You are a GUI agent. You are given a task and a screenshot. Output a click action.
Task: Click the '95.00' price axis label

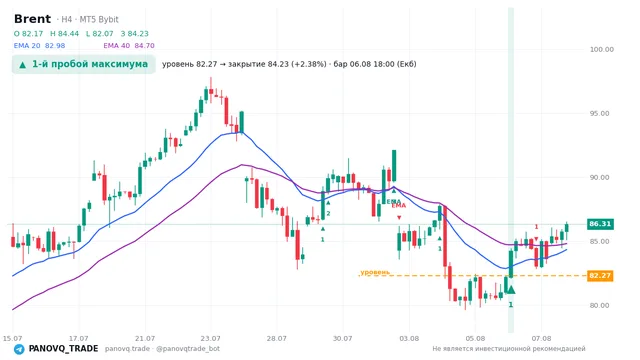[x=599, y=113]
